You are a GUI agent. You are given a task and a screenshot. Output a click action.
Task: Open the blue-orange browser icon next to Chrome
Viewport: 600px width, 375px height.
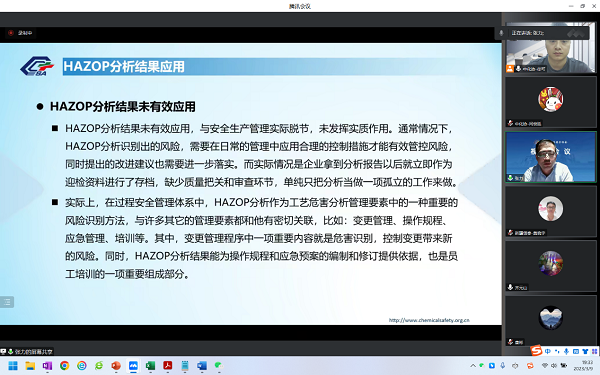tap(82, 366)
